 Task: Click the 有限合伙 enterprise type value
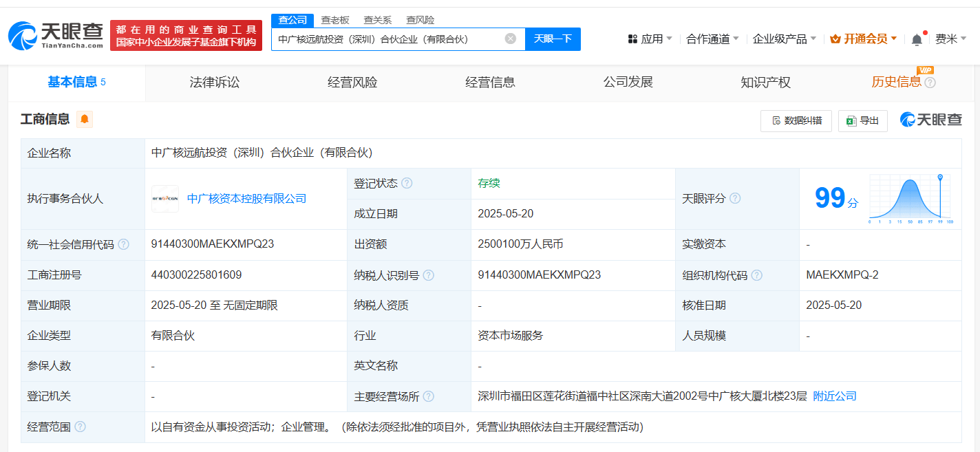(x=173, y=336)
